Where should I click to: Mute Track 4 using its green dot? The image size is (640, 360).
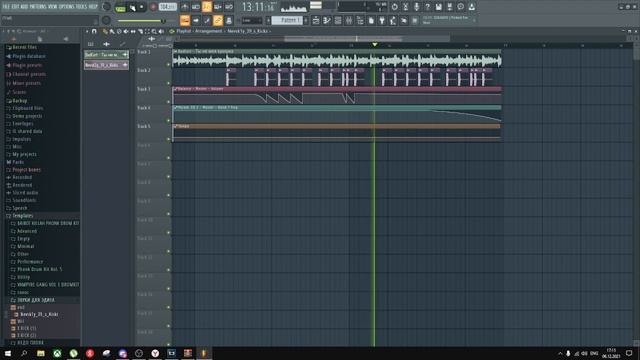(x=169, y=121)
